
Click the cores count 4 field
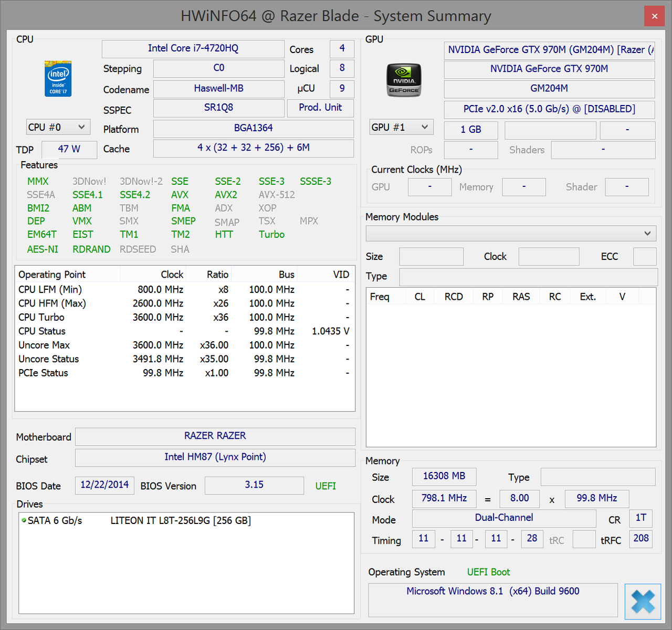point(342,48)
